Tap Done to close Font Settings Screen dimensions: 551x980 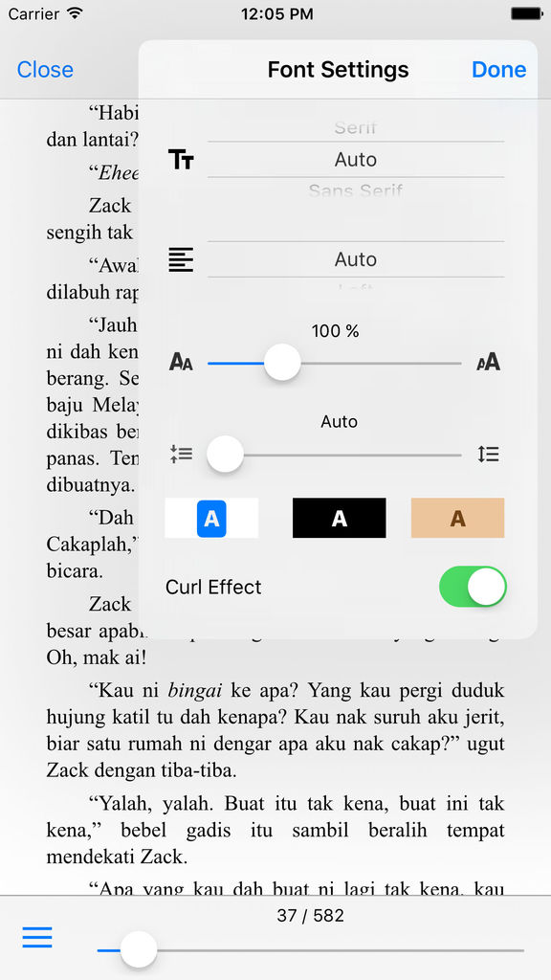point(499,69)
